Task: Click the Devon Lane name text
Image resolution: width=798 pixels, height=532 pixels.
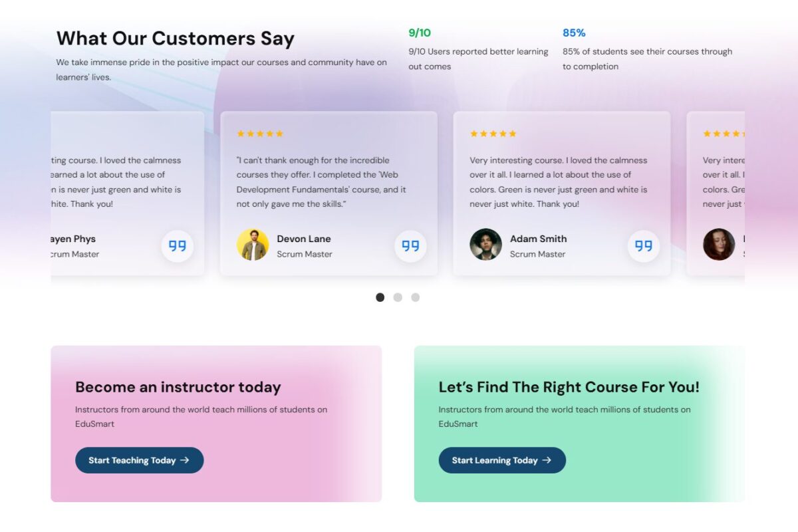Action: pos(304,239)
